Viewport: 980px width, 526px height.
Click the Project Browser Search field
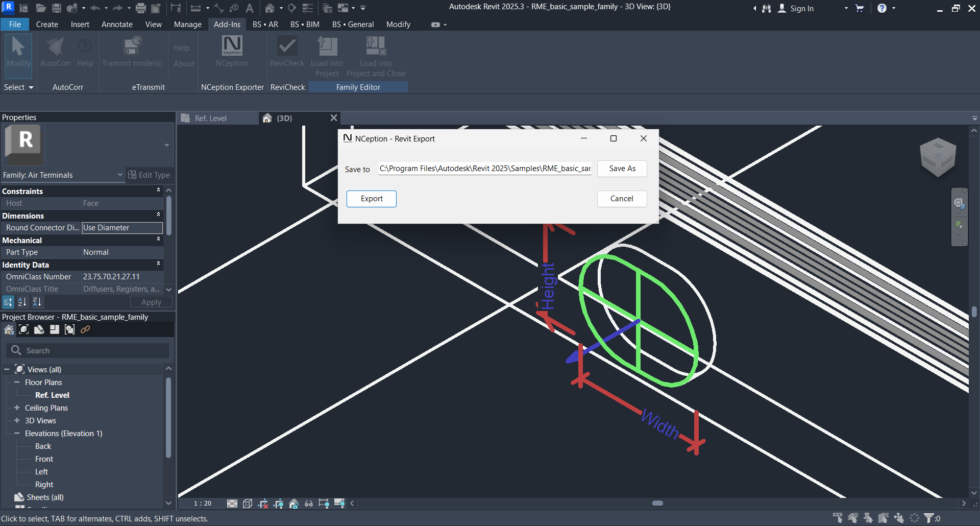tap(88, 350)
